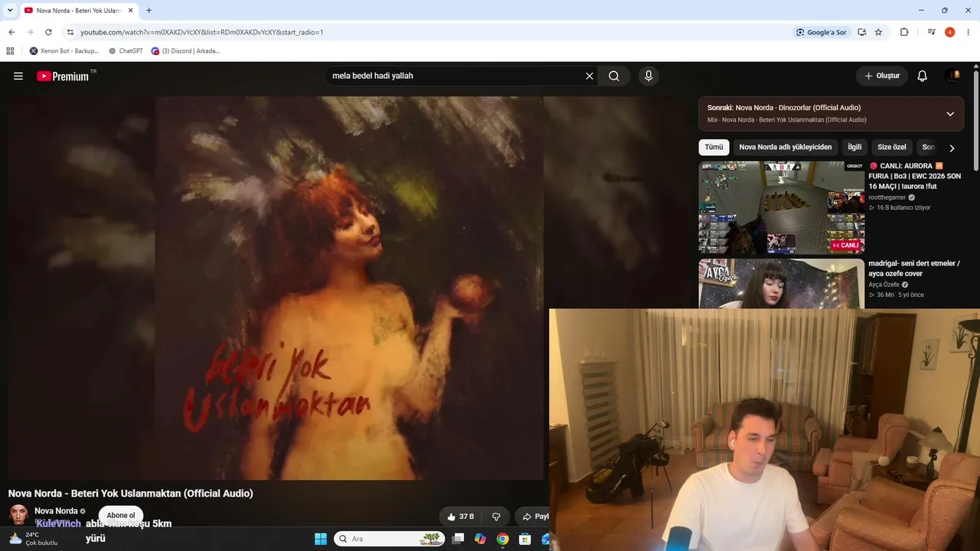
Task: Go forward with the browser forward arrow
Action: pos(30,32)
